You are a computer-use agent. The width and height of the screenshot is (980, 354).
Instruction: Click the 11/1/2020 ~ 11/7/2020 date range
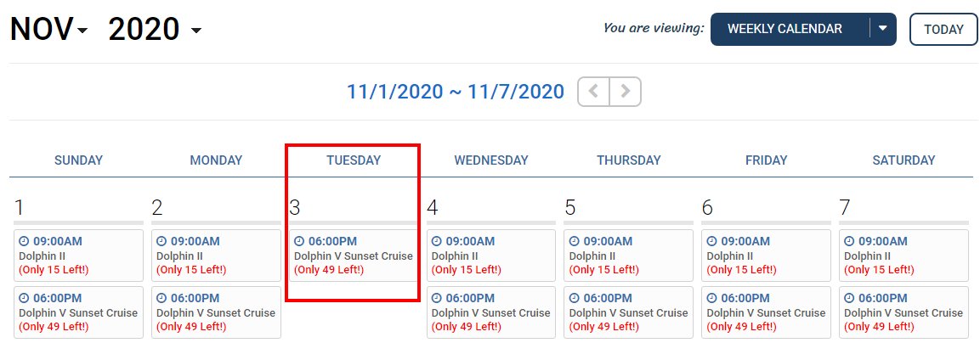click(x=456, y=92)
